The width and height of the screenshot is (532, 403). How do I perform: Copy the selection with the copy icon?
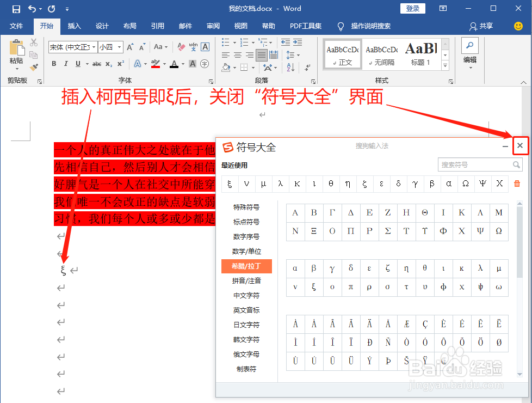[x=34, y=54]
